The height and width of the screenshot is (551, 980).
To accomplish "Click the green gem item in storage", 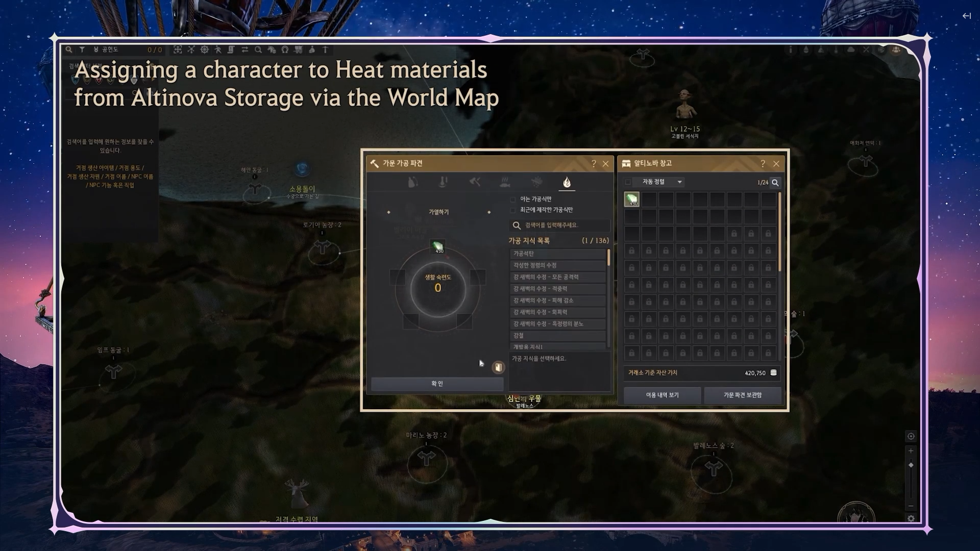I will [x=632, y=199].
